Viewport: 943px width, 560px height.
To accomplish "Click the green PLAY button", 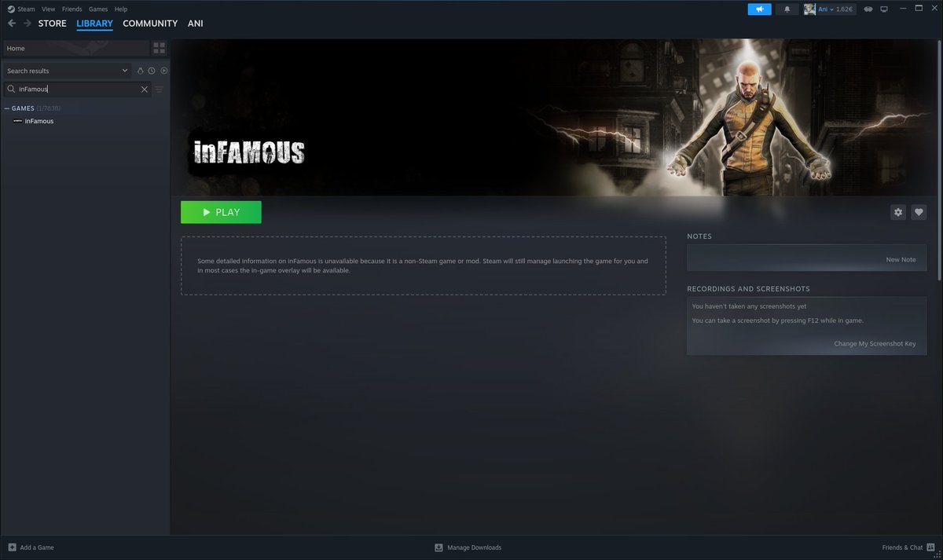I will [220, 211].
